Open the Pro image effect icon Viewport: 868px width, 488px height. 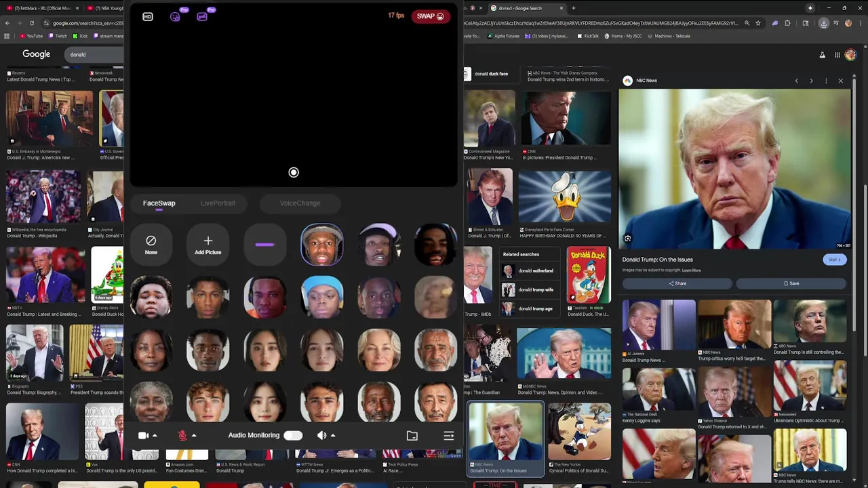point(203,16)
